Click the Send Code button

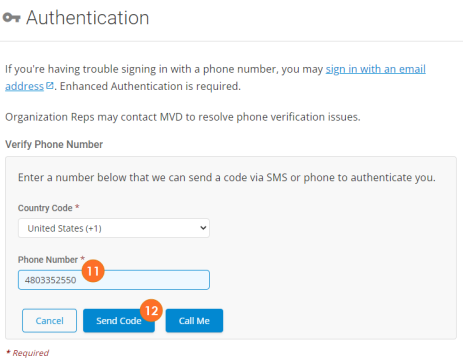click(119, 321)
